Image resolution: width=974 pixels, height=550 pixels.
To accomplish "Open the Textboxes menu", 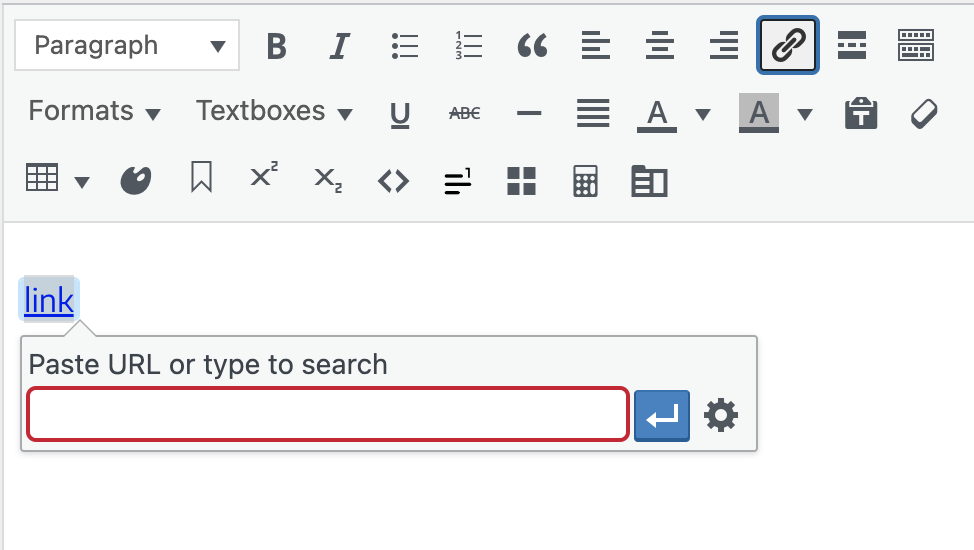I will (x=274, y=112).
